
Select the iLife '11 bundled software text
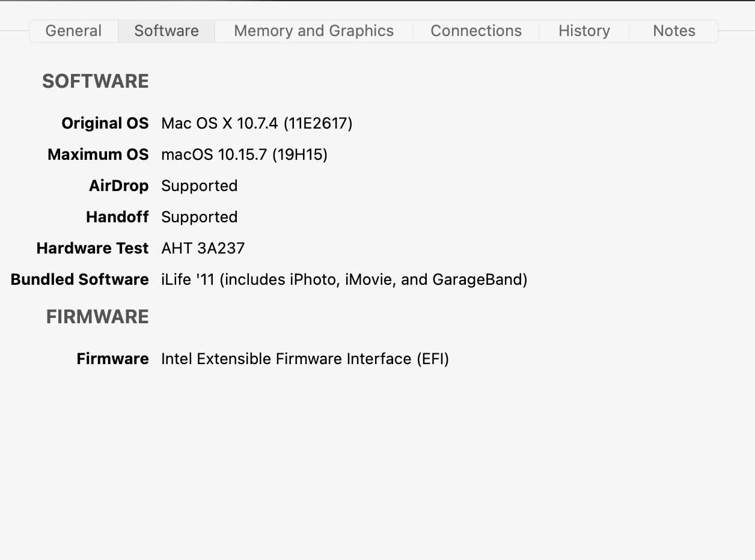pyautogui.click(x=344, y=279)
